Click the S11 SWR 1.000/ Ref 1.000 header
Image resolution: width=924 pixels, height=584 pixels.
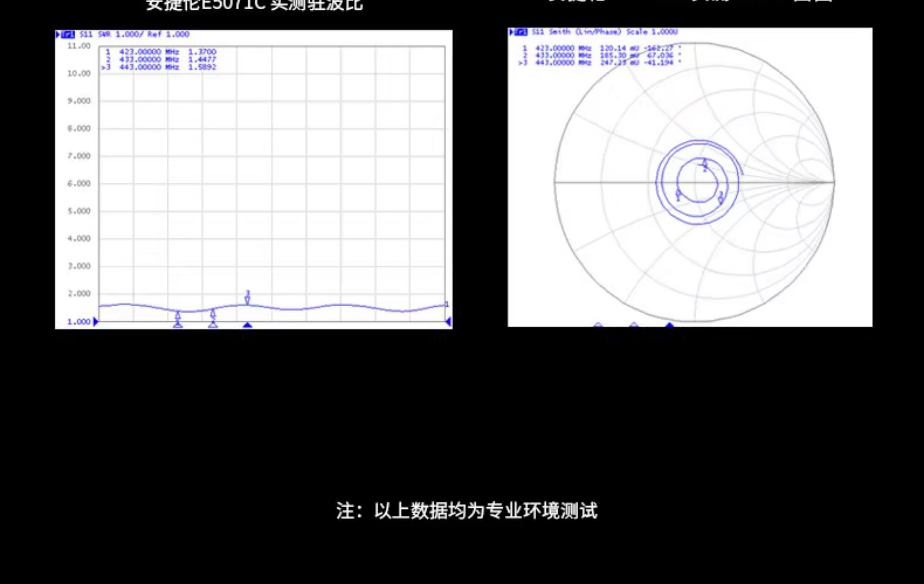134,35
